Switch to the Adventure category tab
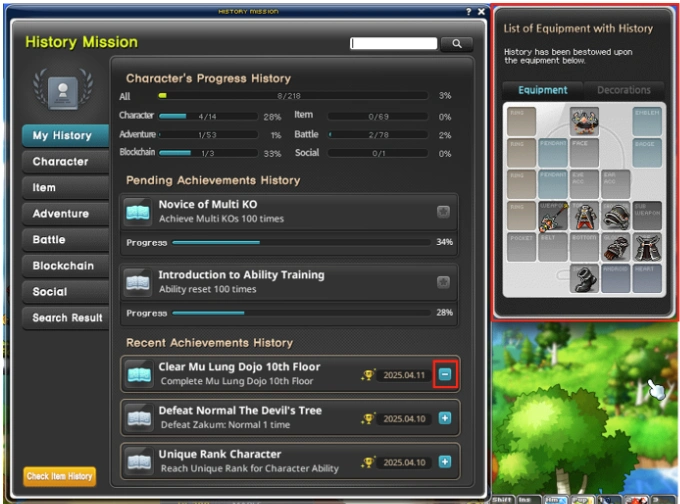This screenshot has width=680, height=504. (x=65, y=213)
